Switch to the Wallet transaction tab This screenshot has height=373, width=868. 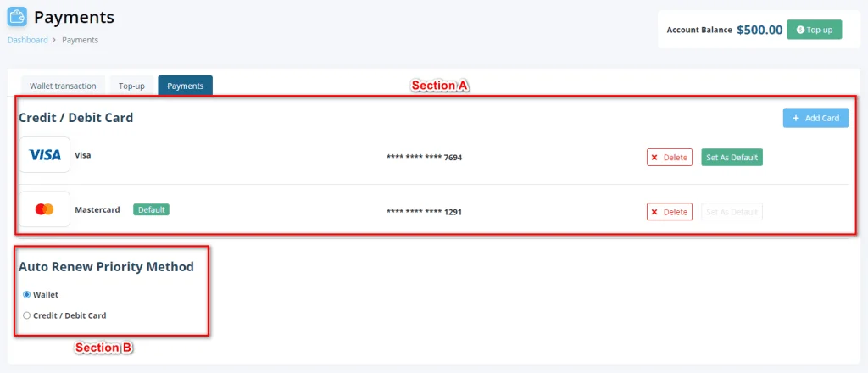click(x=63, y=86)
